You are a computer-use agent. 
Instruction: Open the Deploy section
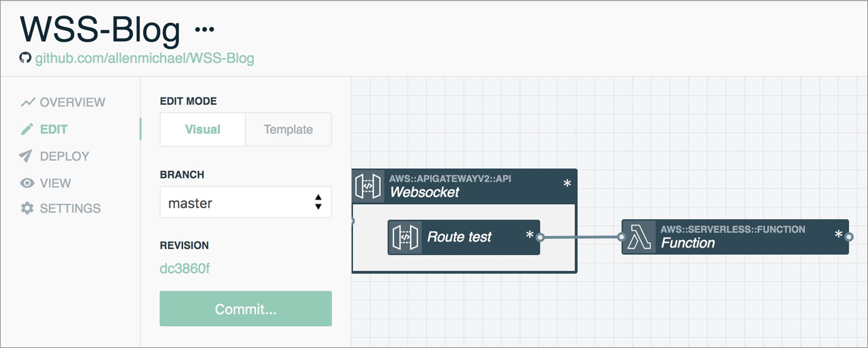click(x=55, y=156)
